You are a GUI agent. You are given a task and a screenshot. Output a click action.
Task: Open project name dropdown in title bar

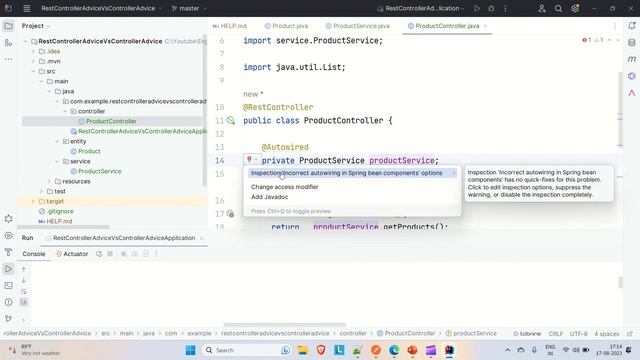101,8
